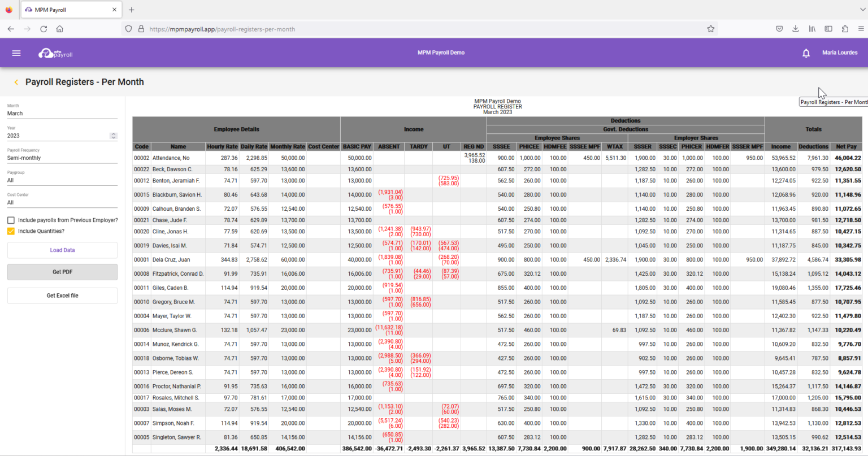Select employee Mcclure, Shawn G.

(497, 331)
